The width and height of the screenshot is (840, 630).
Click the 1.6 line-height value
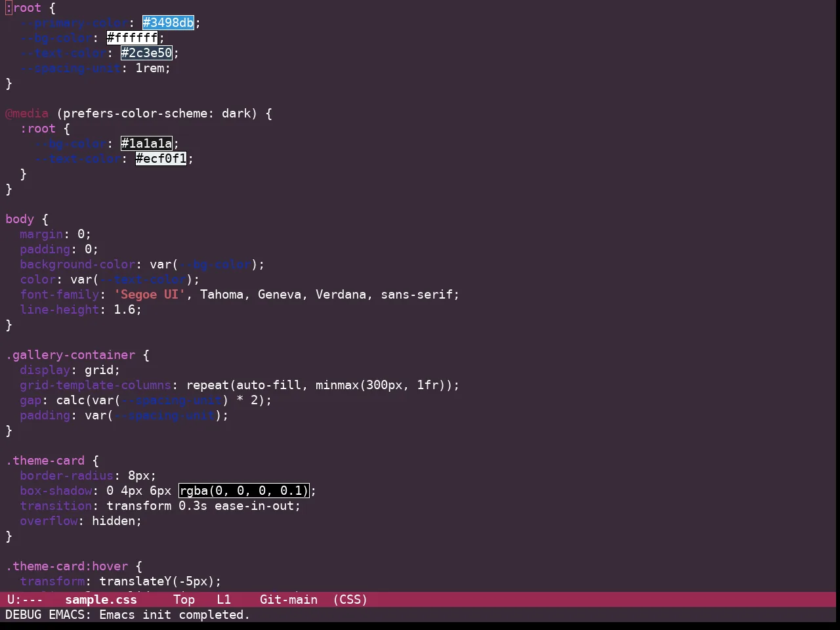[124, 310]
